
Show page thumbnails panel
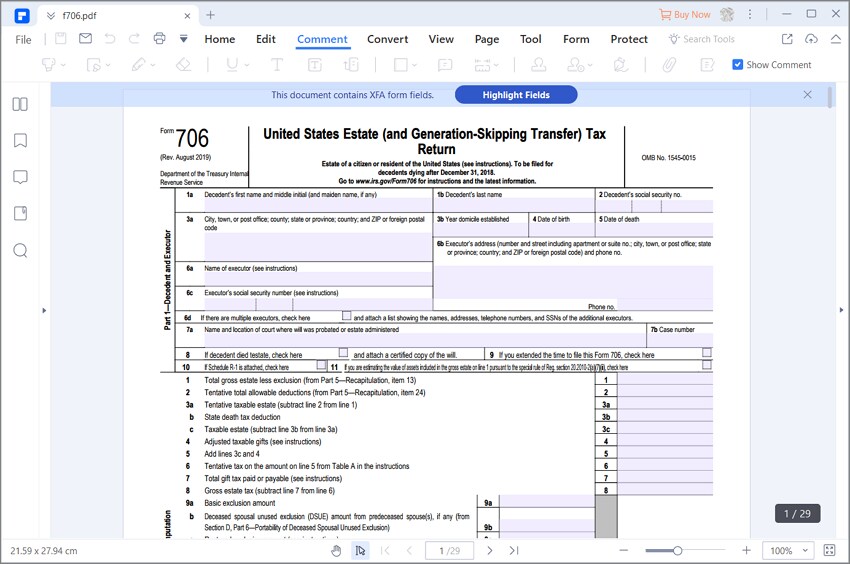pos(20,104)
